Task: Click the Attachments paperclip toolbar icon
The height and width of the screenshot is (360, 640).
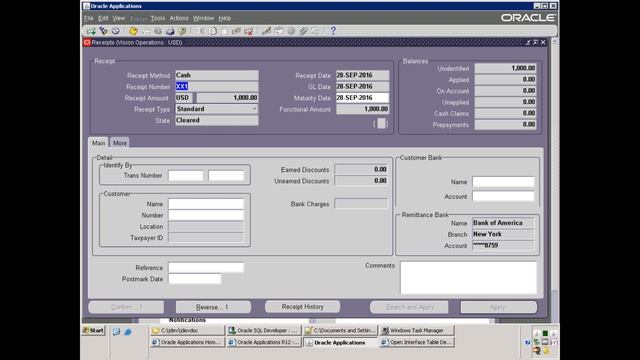Action: (303, 31)
